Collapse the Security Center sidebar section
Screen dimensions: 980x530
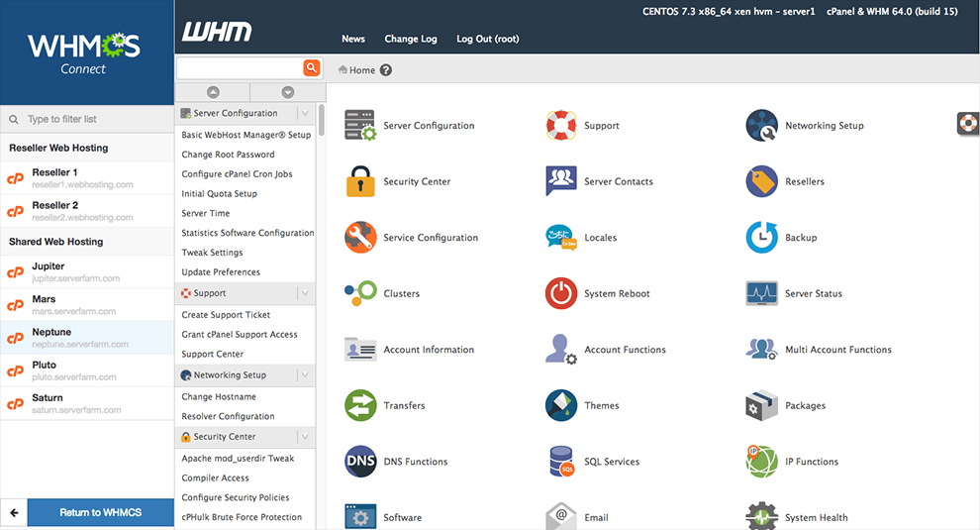304,437
